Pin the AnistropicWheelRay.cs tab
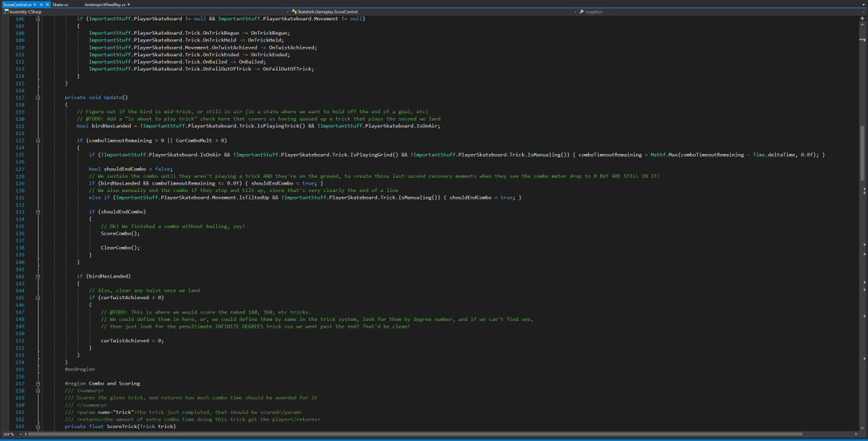This screenshot has width=868, height=441. pyautogui.click(x=129, y=4)
